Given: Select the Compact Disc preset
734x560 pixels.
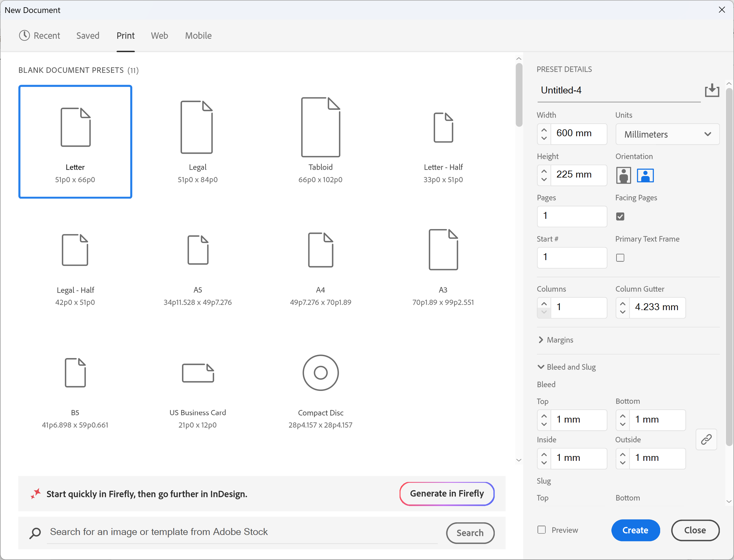Looking at the screenshot, I should coord(320,387).
